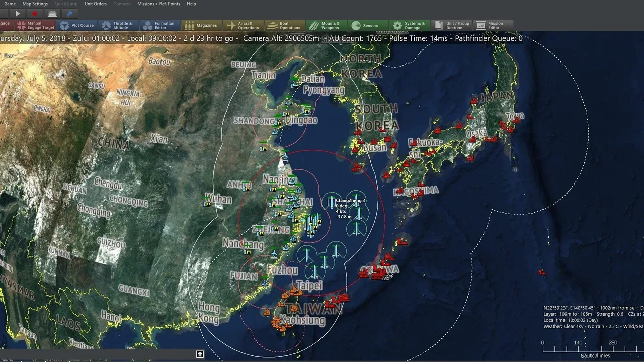Image resolution: width=644 pixels, height=362 pixels.
Task: Open the Game menu
Action: (10, 4)
